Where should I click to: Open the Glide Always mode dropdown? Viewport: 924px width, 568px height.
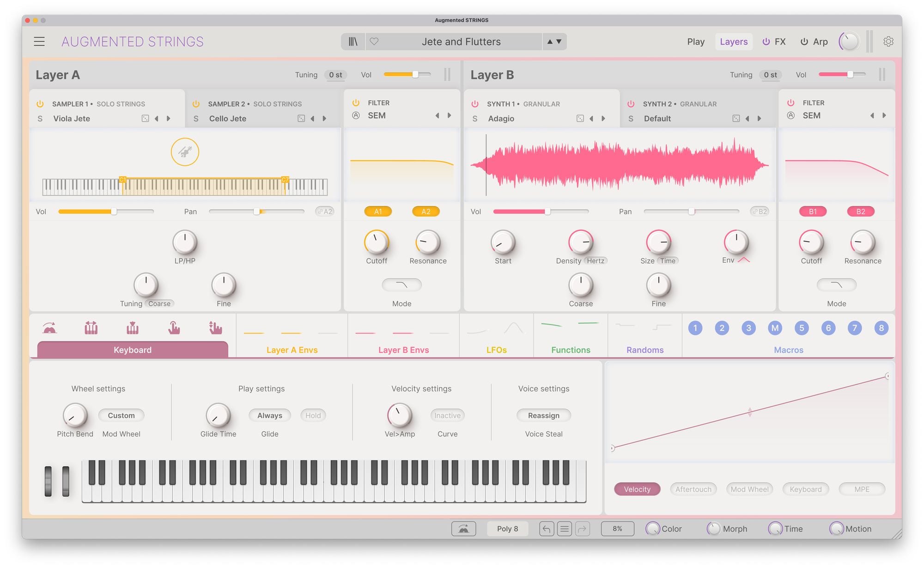click(x=269, y=416)
